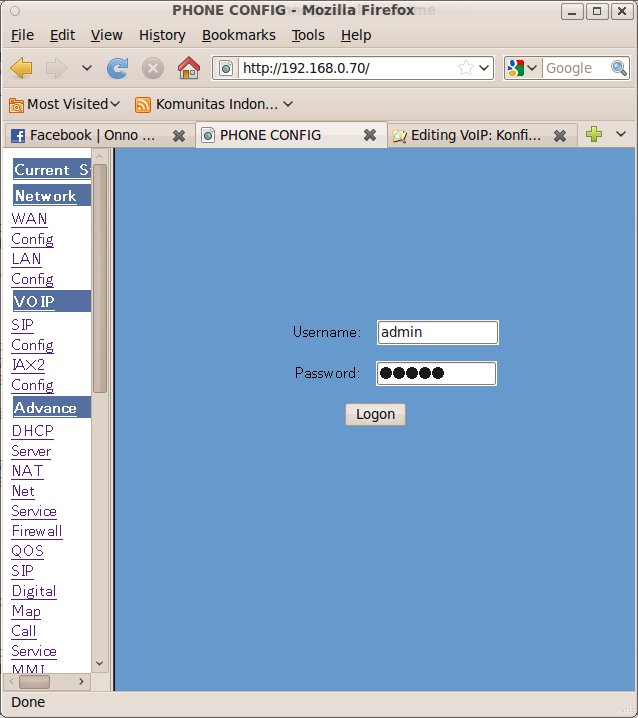Click the site identity icon in address bar
Image resolution: width=638 pixels, height=718 pixels.
click(x=226, y=68)
